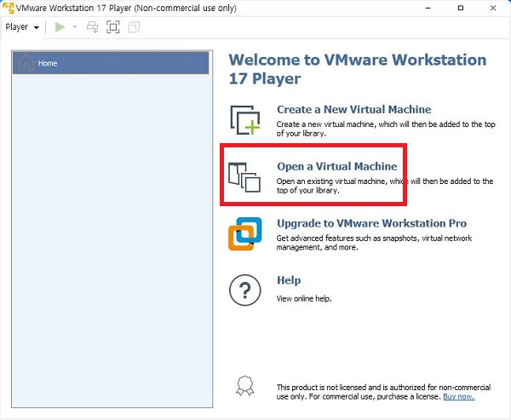Click the Unity mode toolbar icon
The image size is (511, 420).
134,27
